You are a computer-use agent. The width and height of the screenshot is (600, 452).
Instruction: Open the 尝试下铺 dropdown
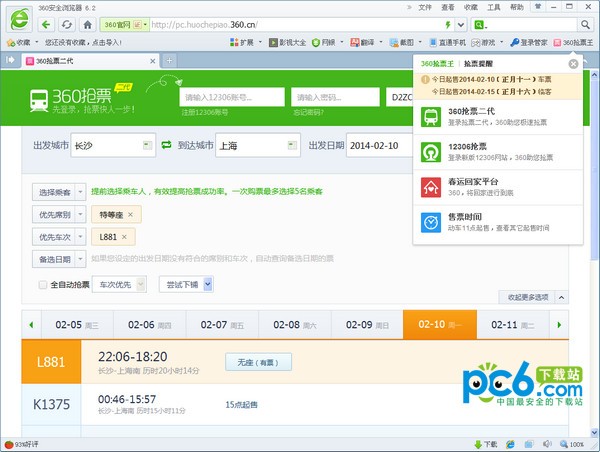[x=186, y=285]
